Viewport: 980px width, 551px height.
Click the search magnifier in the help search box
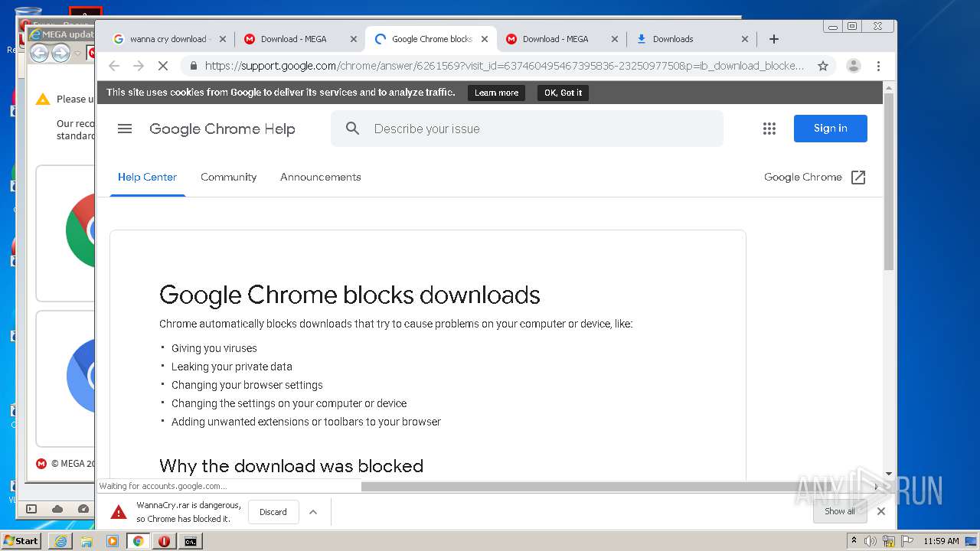(352, 129)
